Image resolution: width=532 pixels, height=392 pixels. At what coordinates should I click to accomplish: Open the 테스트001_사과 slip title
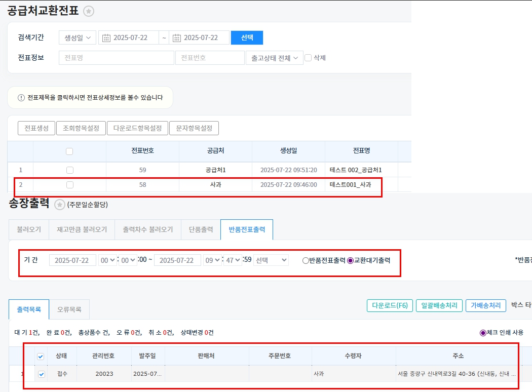pyautogui.click(x=350, y=185)
